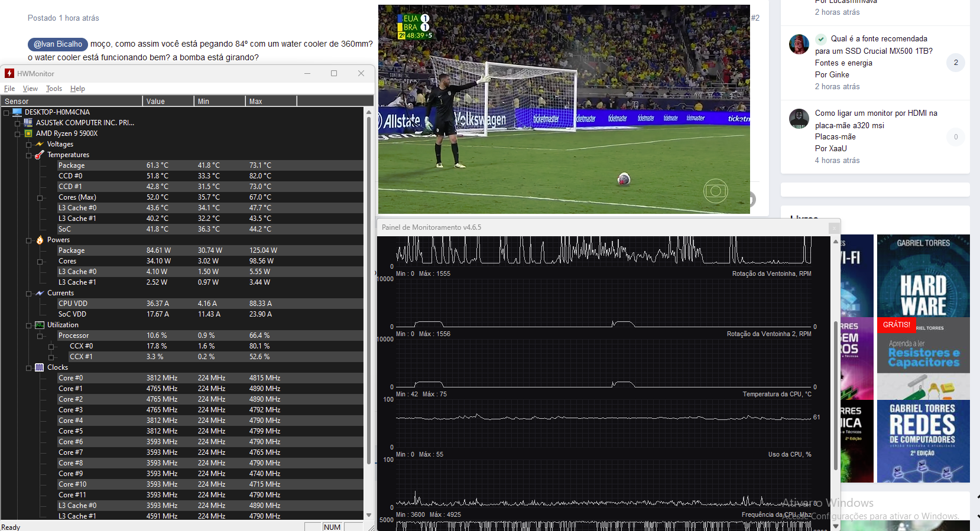Screen dimensions: 980x531
Task: Click the @Ivan Bicalho mention tag
Action: coord(58,44)
